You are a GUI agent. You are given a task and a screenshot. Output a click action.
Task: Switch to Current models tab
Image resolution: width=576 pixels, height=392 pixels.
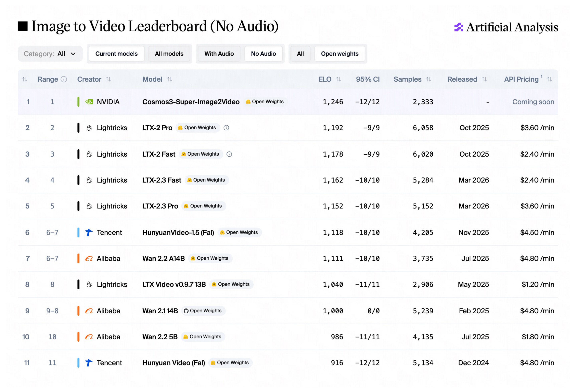116,54
